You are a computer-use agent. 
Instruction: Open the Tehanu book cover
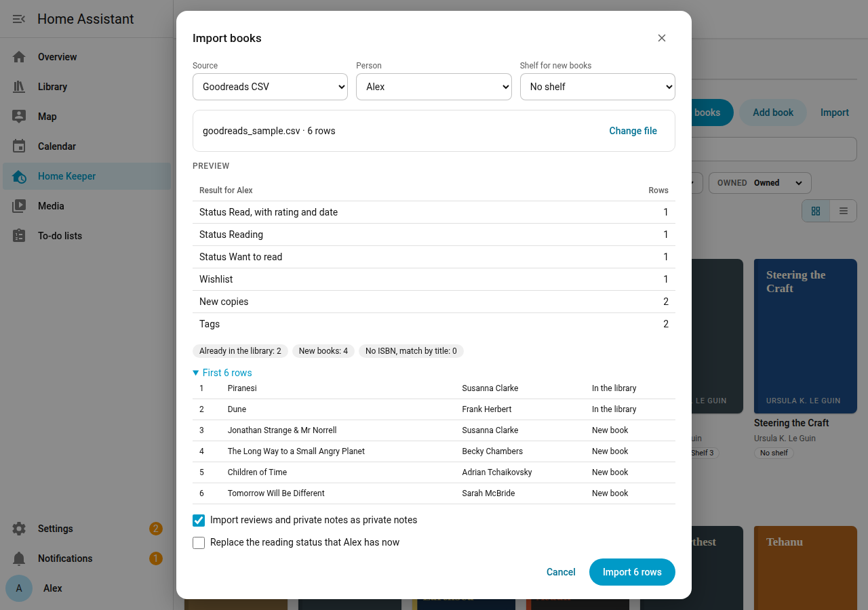[806, 568]
